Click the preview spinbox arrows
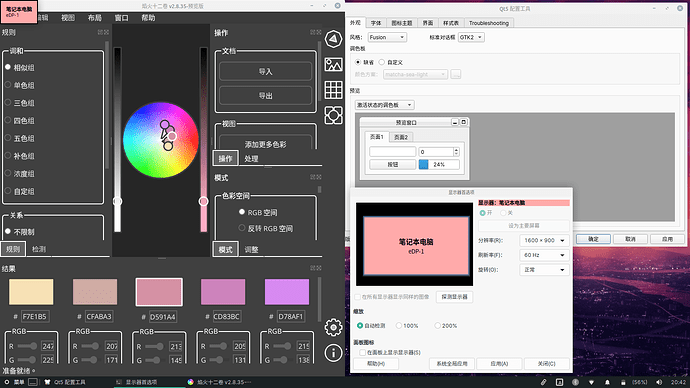 [x=456, y=152]
